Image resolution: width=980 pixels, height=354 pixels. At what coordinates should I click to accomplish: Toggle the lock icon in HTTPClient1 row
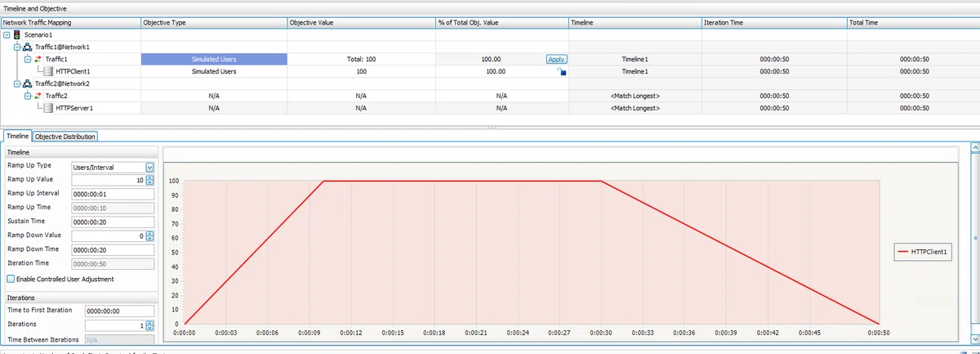pos(561,72)
